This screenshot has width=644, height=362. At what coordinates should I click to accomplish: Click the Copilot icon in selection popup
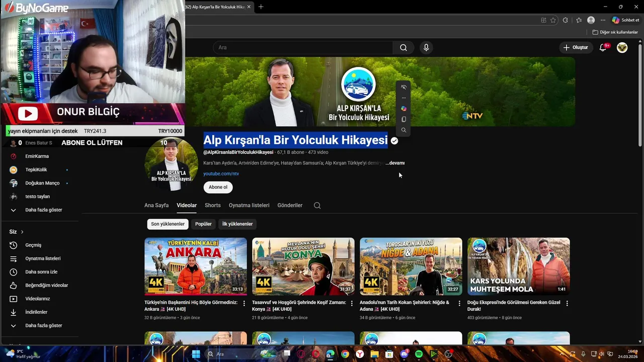click(404, 109)
